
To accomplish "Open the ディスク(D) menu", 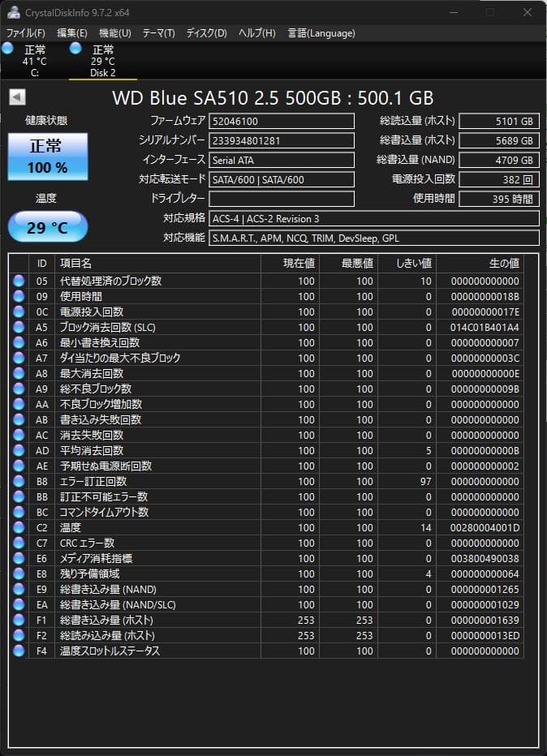I will coord(206,33).
